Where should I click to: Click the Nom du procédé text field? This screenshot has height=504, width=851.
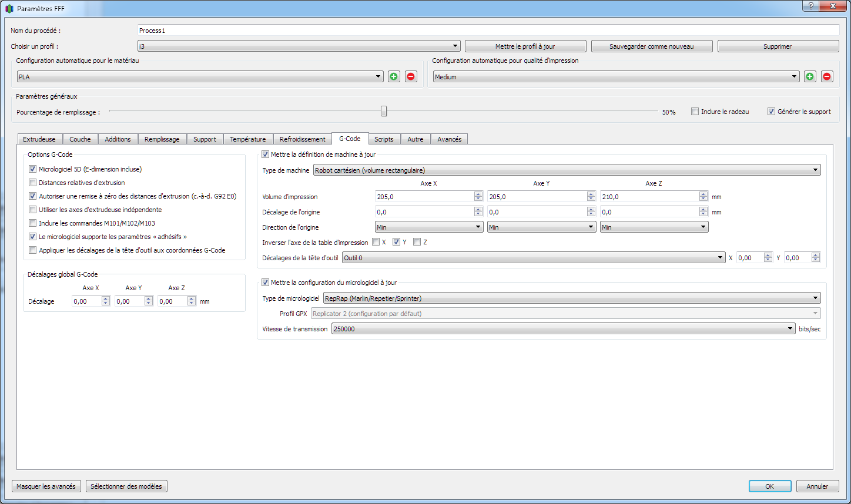[x=488, y=31]
